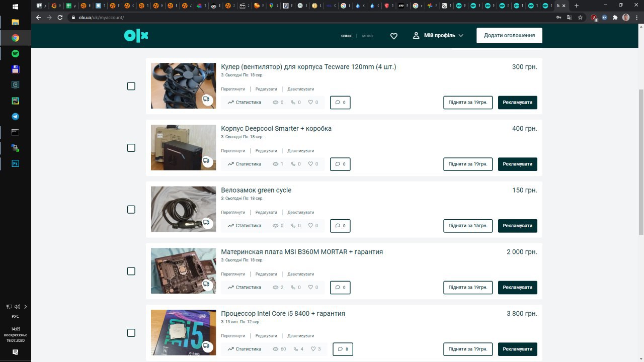The height and width of the screenshot is (362, 644).
Task: Click views eye icon on Intel i5 listing
Action: point(275,349)
